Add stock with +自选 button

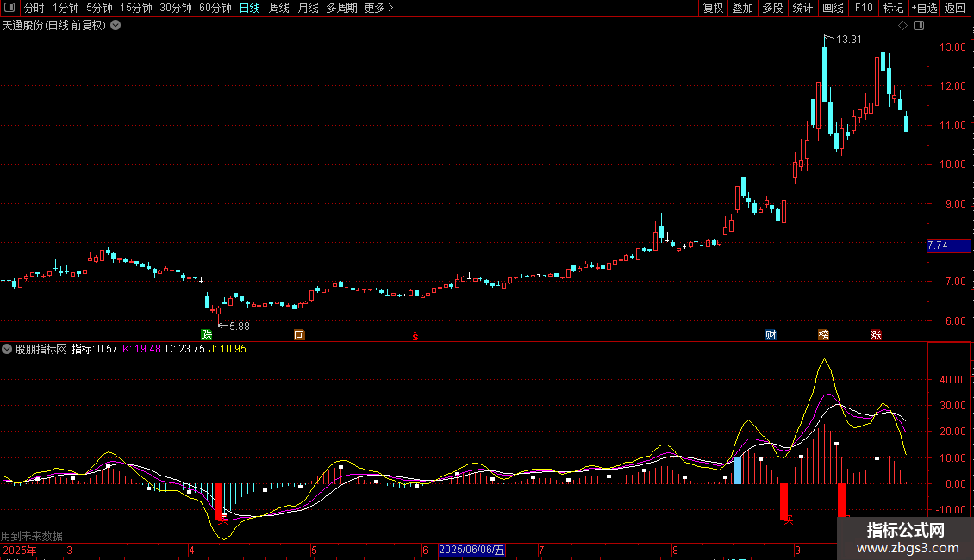924,8
